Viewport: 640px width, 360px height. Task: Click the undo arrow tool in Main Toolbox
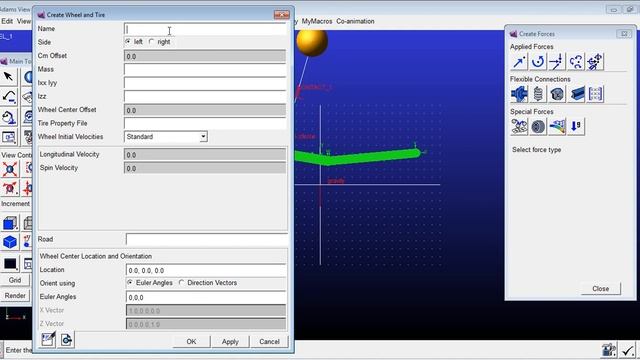point(9,97)
